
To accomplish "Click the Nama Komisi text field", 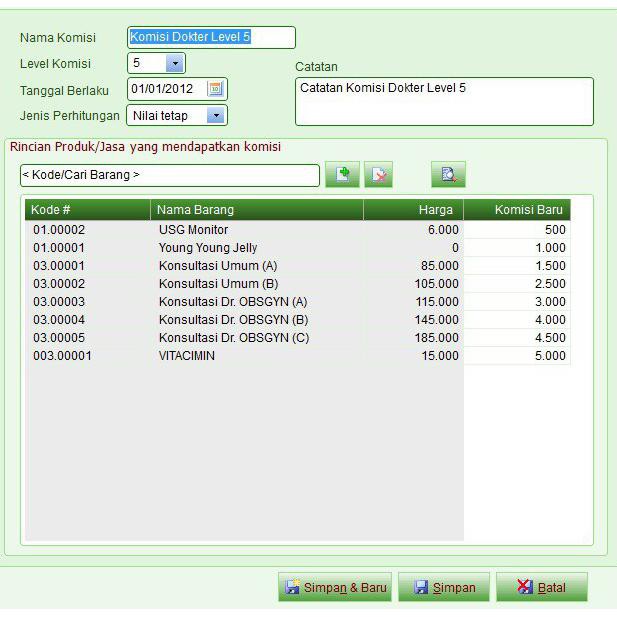I will pos(211,38).
